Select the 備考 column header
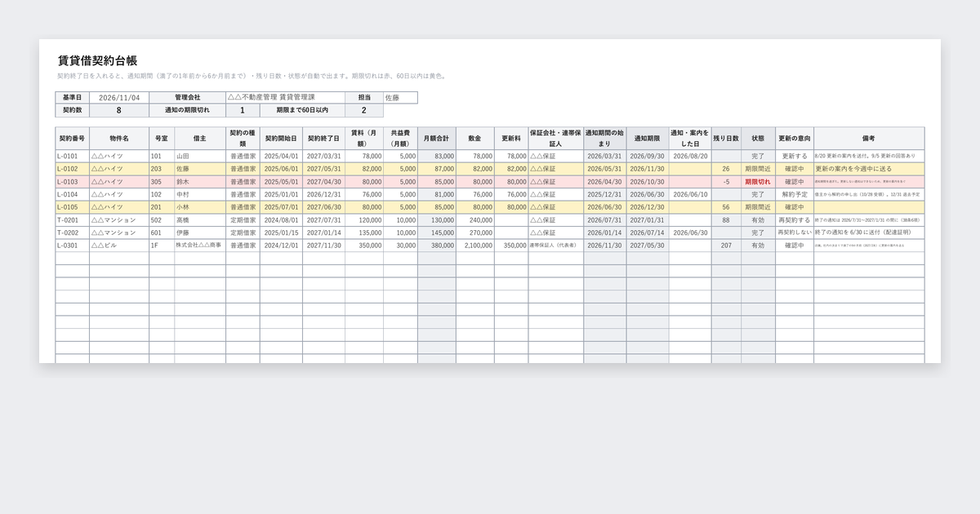Viewport: 980px width, 514px height. [869, 138]
